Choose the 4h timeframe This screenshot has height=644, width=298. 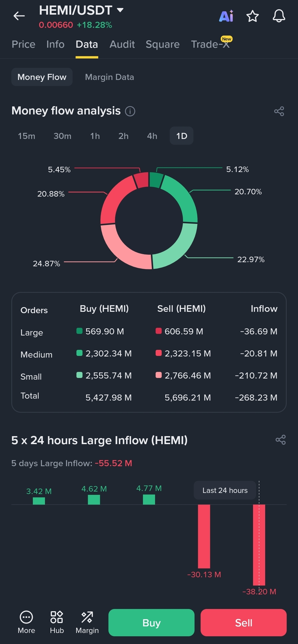[x=152, y=136]
